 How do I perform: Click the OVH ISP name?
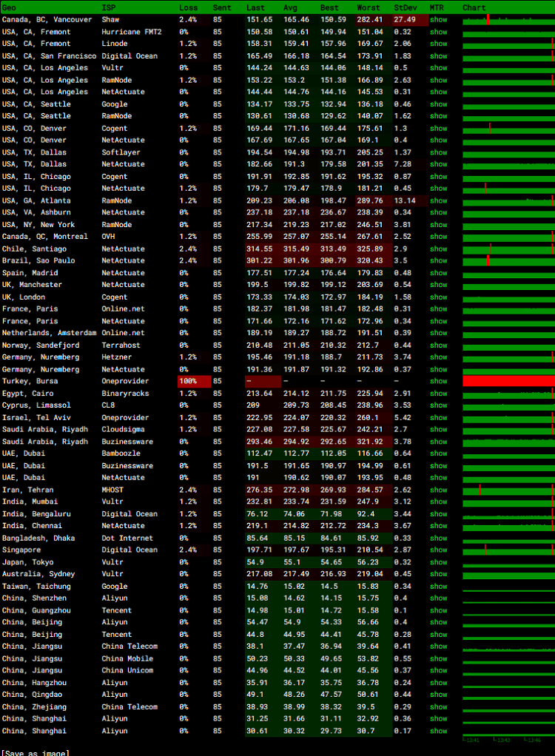point(108,237)
